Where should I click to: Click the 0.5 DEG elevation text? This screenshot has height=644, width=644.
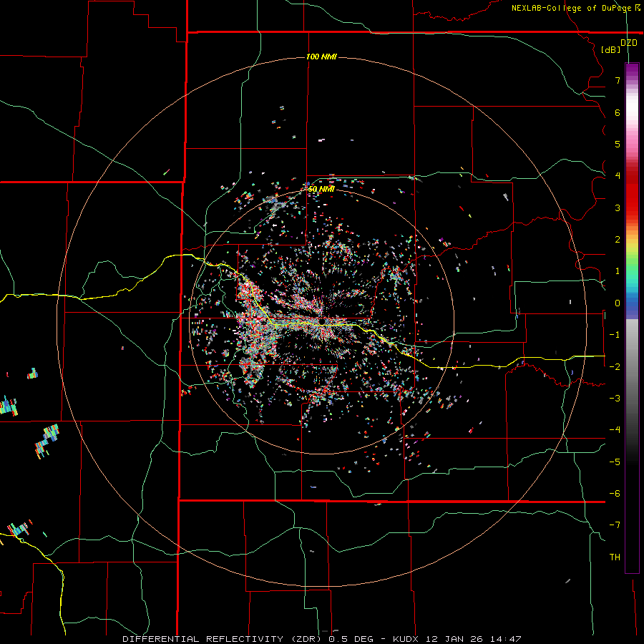tap(351, 639)
